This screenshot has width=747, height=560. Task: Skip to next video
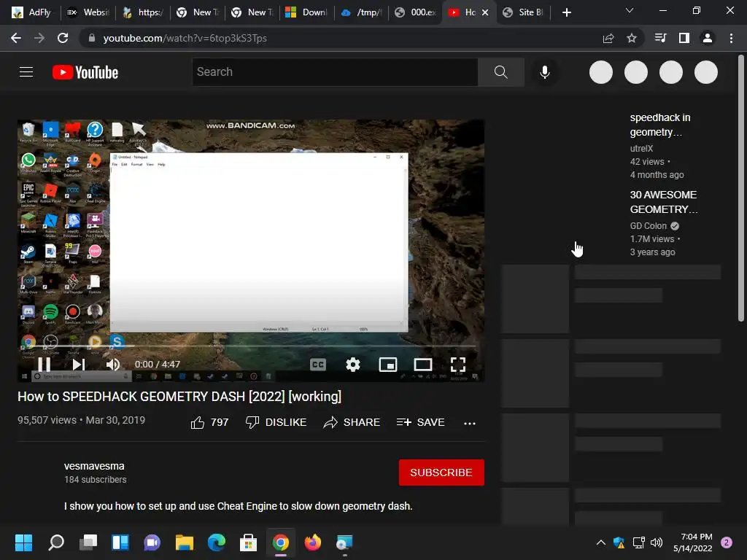tap(78, 365)
